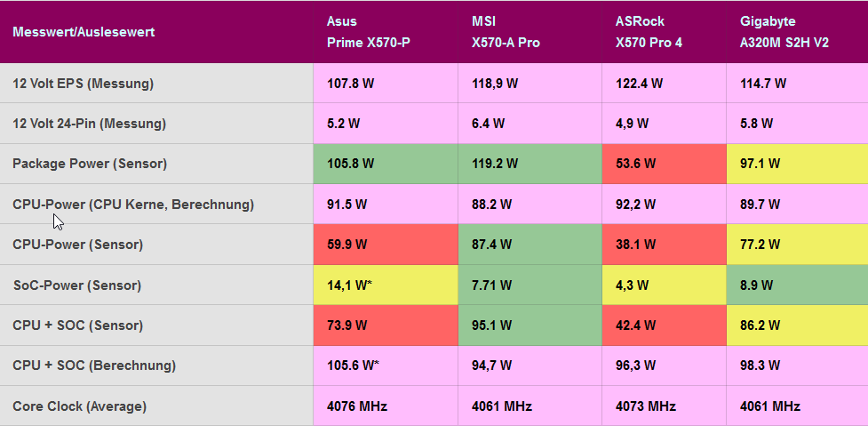Click the green 105.8 W Package Power cell

386,164
